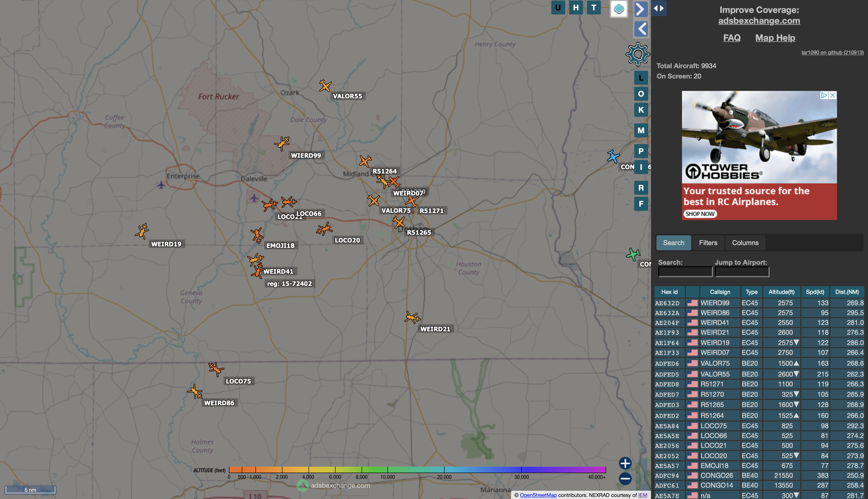Toggle the L map option button
Screen dimensions: 868x499
coord(641,78)
